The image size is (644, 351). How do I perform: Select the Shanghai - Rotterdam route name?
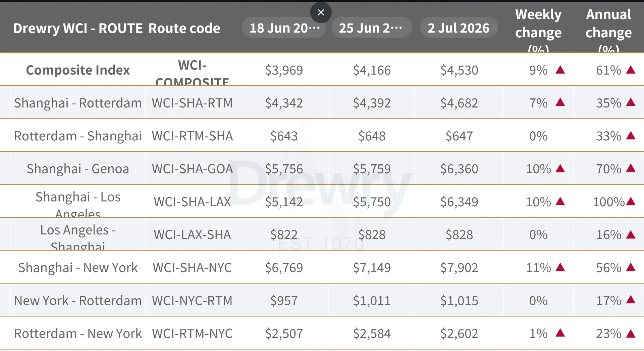[x=78, y=103]
